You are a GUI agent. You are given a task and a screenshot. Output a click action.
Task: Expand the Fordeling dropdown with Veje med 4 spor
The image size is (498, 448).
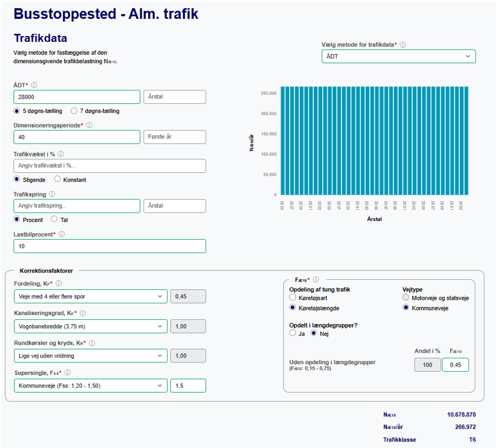[90, 296]
